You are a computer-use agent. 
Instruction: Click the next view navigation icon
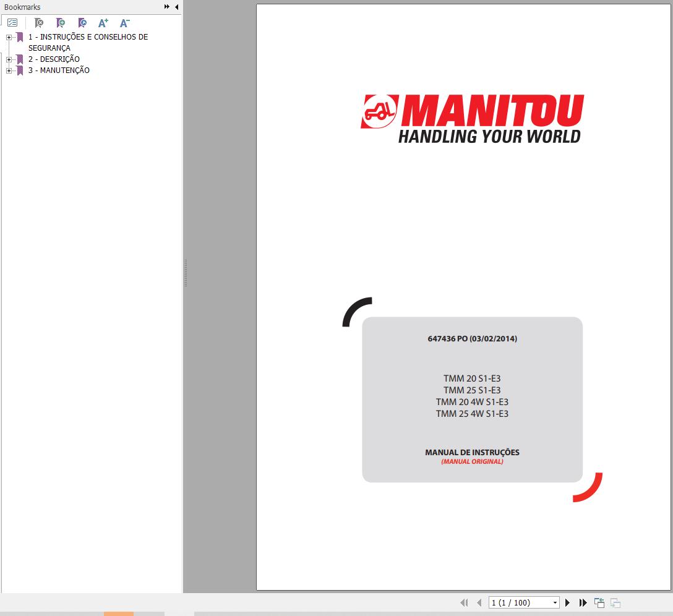tap(615, 602)
